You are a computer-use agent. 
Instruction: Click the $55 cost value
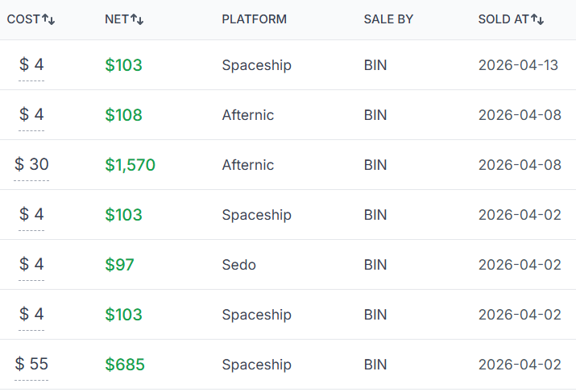(31, 365)
